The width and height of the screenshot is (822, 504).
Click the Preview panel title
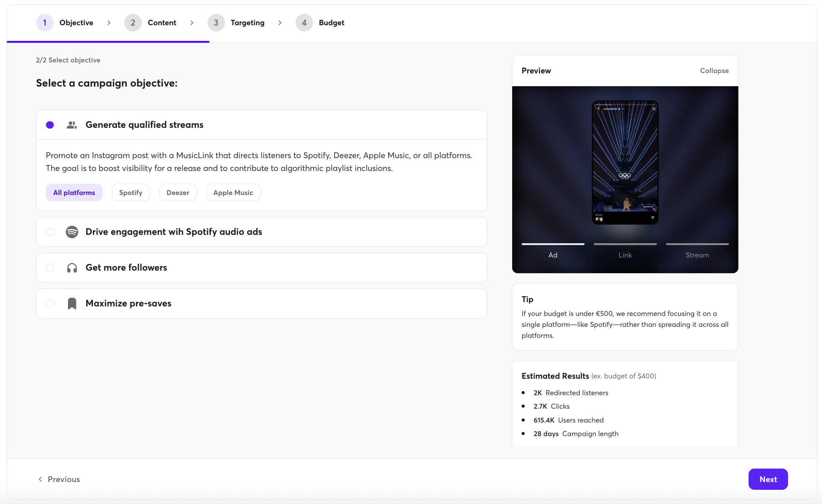(536, 71)
